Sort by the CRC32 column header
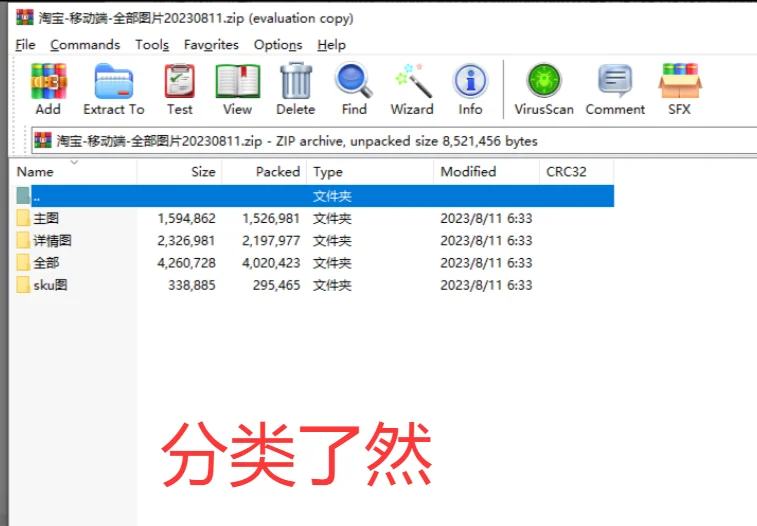Screen dimensions: 757x526 576,172
